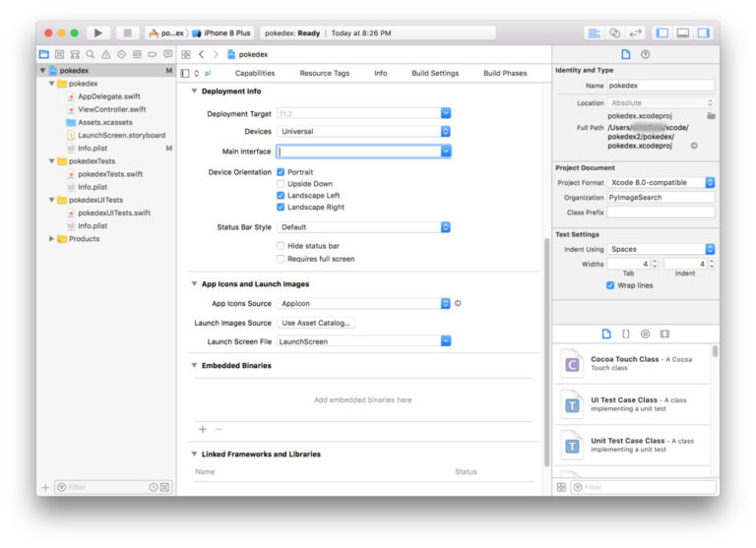Toggle the Portrait orientation checkbox
The image size is (756, 548).
coord(281,172)
